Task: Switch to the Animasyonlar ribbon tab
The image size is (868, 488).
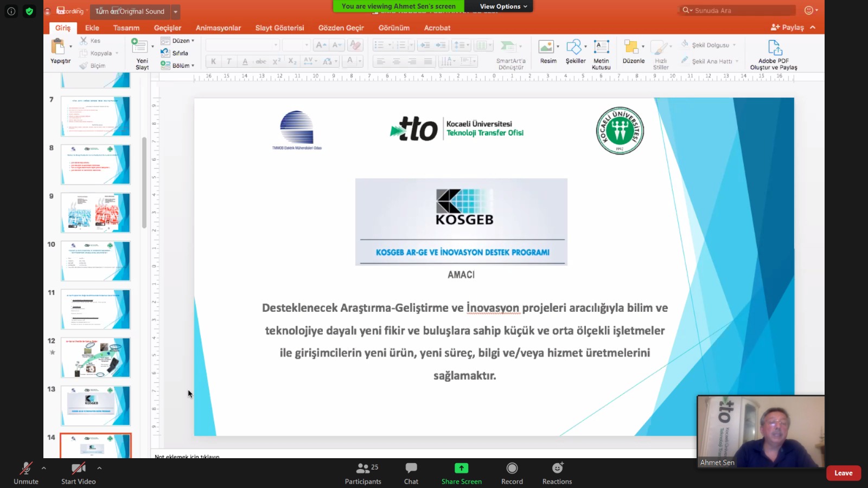Action: [x=218, y=28]
